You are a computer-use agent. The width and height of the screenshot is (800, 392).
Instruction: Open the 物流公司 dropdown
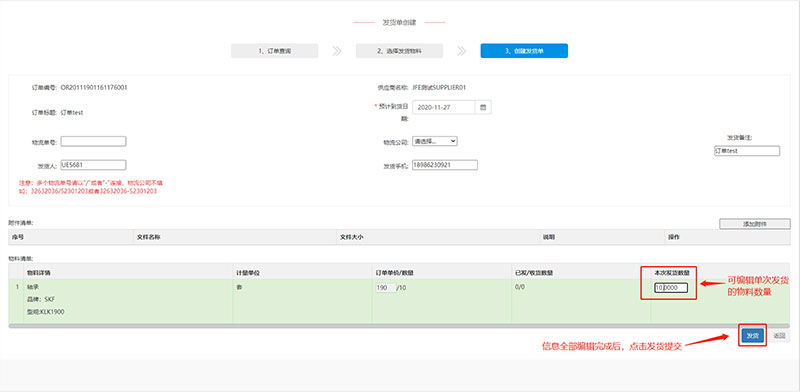pyautogui.click(x=435, y=141)
